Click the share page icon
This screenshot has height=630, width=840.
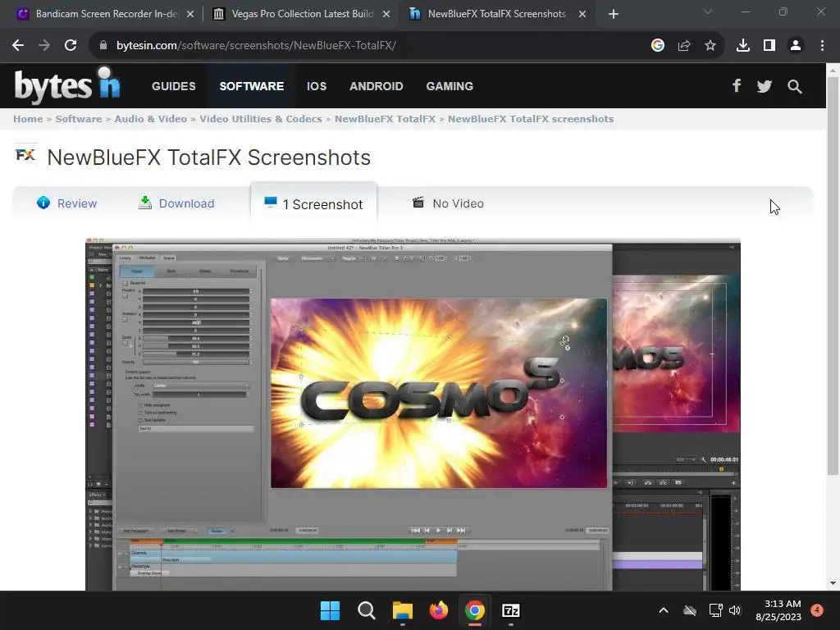click(684, 46)
